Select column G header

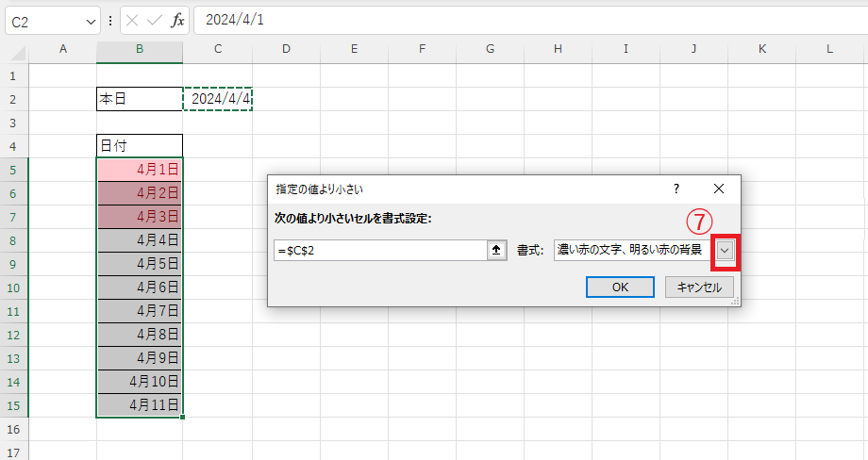[490, 49]
